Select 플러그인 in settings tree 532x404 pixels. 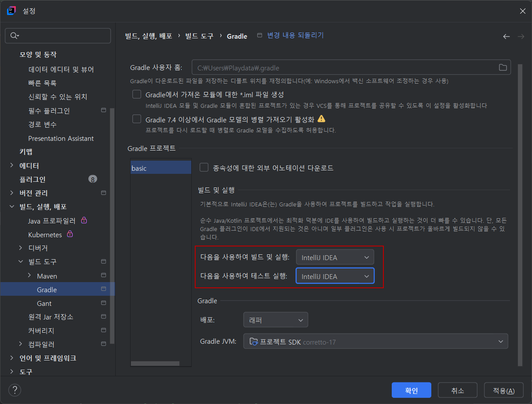(x=33, y=179)
